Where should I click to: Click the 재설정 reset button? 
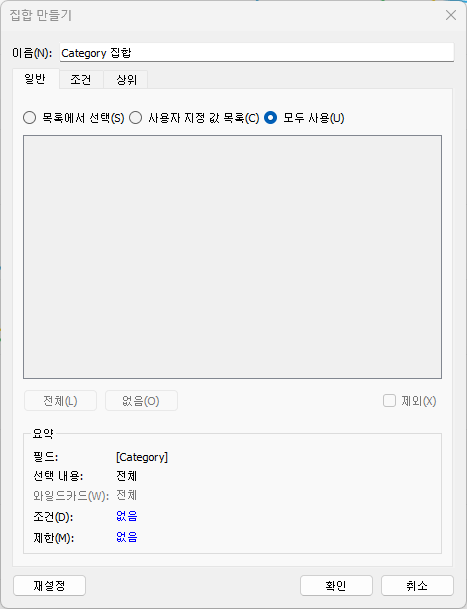point(49,585)
